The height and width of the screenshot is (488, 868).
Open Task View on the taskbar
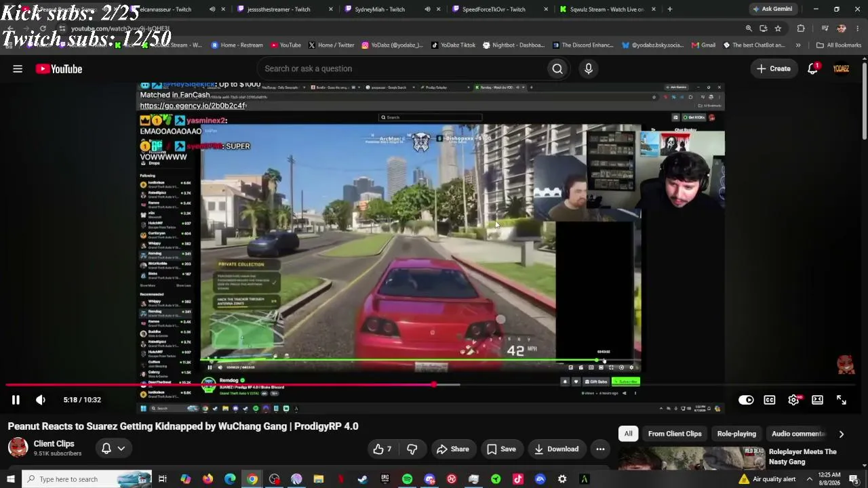click(x=163, y=479)
